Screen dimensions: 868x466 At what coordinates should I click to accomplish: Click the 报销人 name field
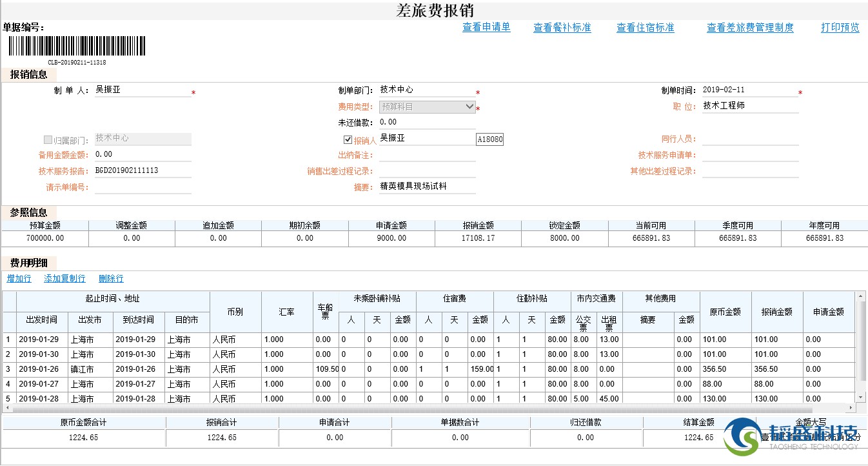click(x=428, y=139)
